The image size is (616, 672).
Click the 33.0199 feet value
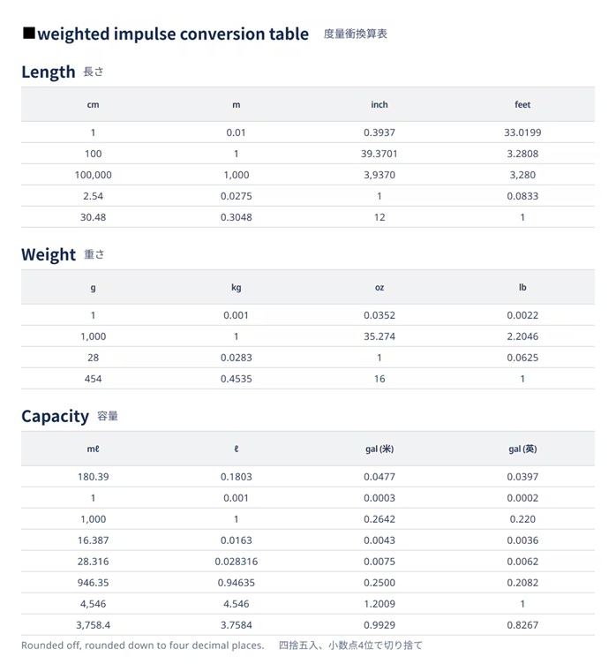pyautogui.click(x=522, y=132)
